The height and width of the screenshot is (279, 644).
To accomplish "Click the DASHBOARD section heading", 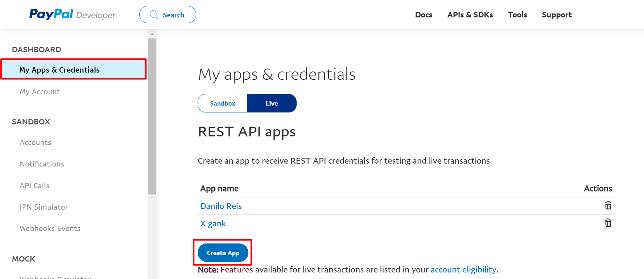I will [37, 50].
